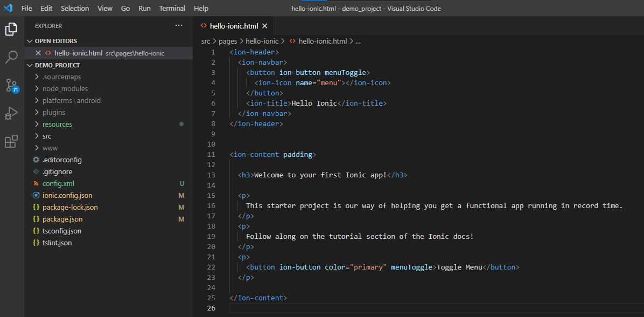Open the Search view in activity bar

click(11, 57)
